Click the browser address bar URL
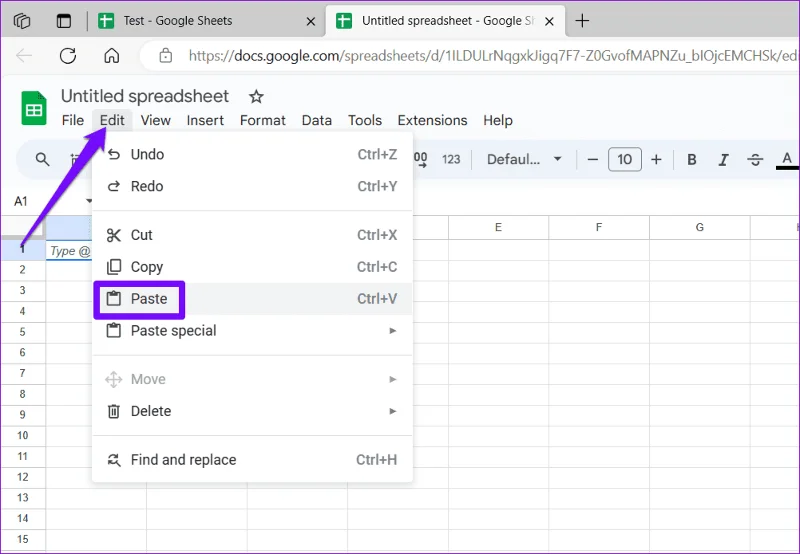 [492, 56]
